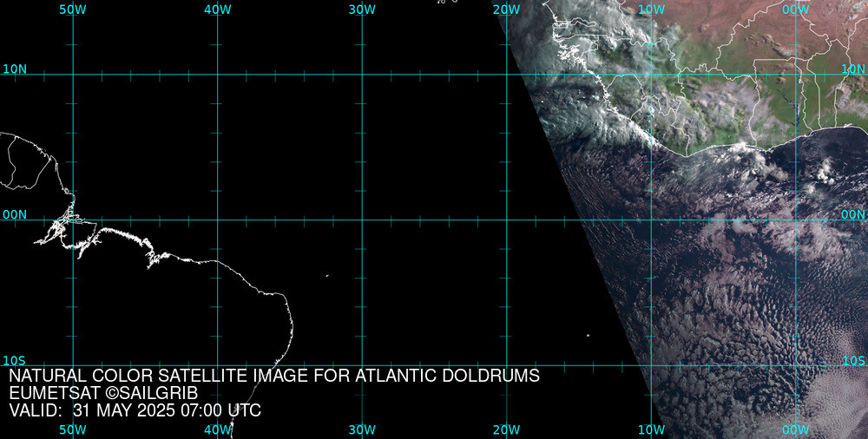868x439 pixels.
Task: Click the title text mentioning ATLANTIC DOLDRUMS
Action: click(x=274, y=376)
